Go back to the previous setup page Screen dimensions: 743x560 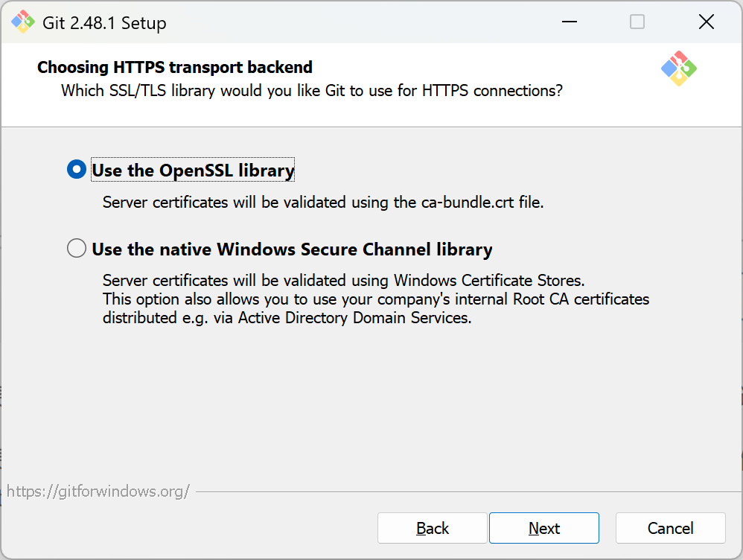[433, 528]
